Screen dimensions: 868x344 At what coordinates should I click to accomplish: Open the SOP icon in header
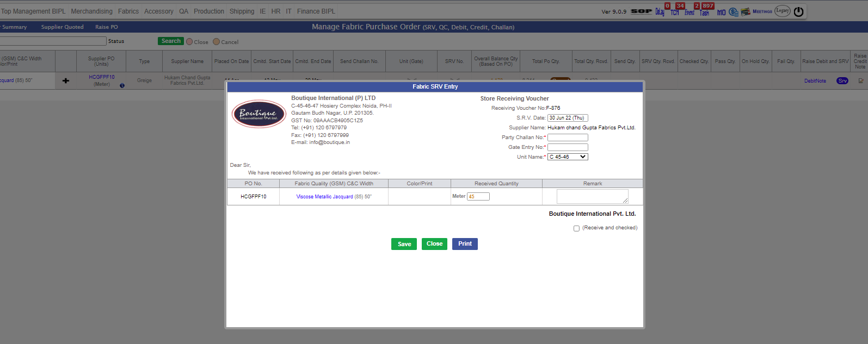tap(641, 11)
